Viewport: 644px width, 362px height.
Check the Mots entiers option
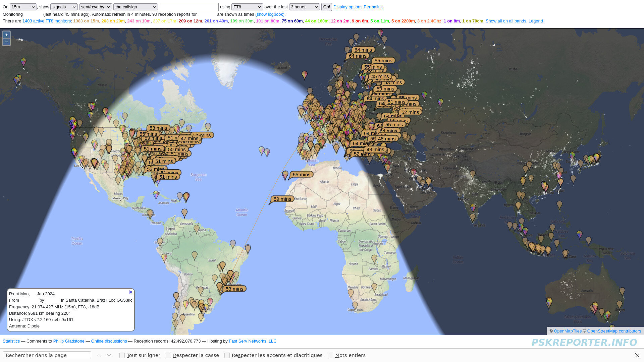tap(330, 355)
